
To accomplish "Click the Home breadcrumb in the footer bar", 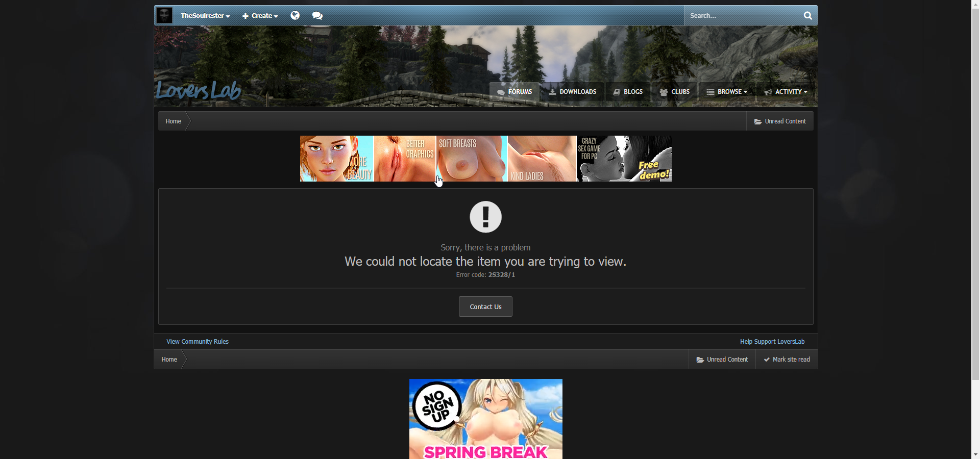I will coord(169,360).
